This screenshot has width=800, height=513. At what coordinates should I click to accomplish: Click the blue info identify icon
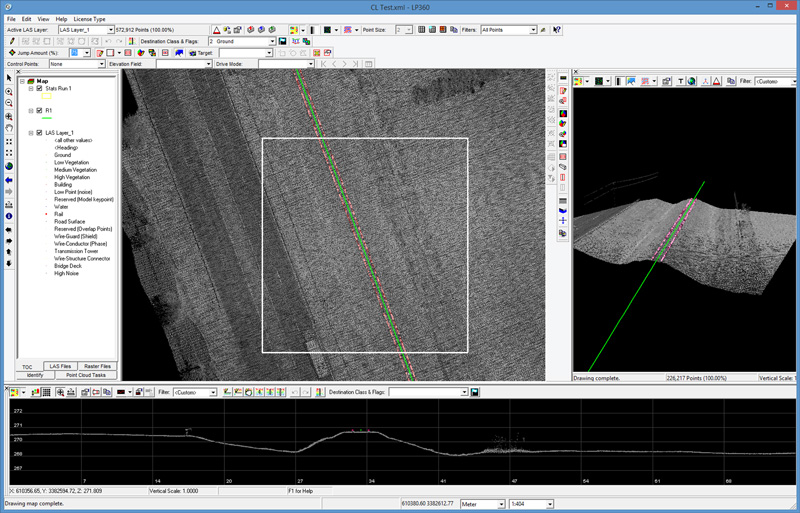[9, 216]
